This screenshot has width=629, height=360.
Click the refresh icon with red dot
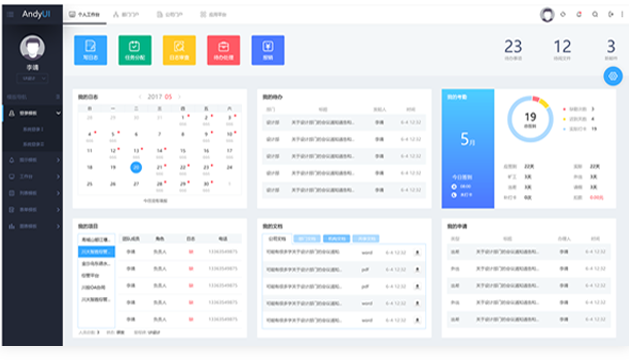coord(579,14)
